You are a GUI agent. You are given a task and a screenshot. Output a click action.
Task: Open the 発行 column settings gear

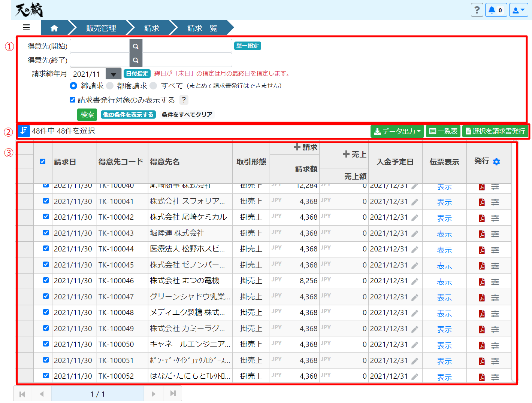pos(496,162)
